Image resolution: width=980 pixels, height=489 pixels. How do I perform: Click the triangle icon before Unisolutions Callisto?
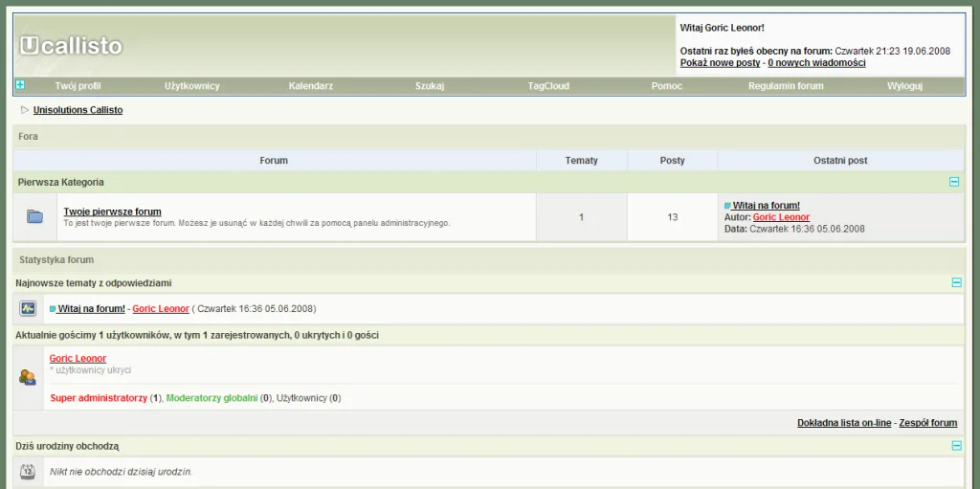[25, 110]
